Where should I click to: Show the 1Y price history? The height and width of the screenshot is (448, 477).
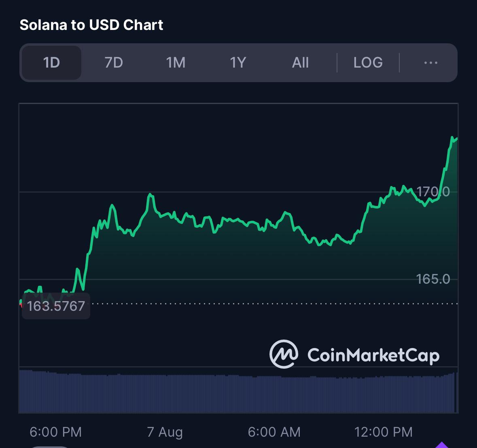click(238, 63)
